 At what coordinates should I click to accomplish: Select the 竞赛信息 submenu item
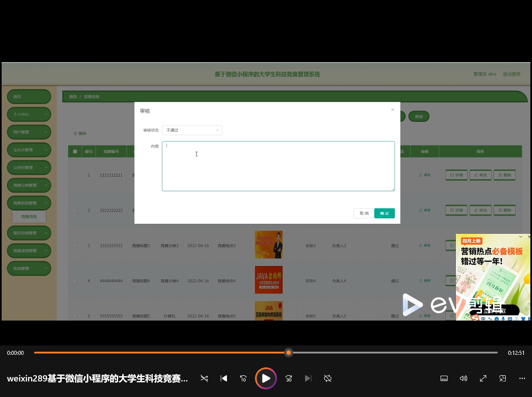(29, 216)
